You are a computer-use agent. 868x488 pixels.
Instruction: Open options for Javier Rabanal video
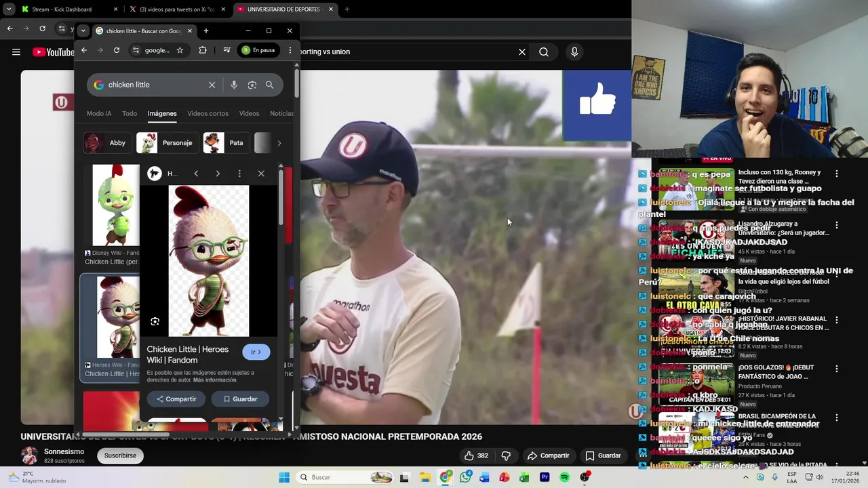[x=837, y=321]
